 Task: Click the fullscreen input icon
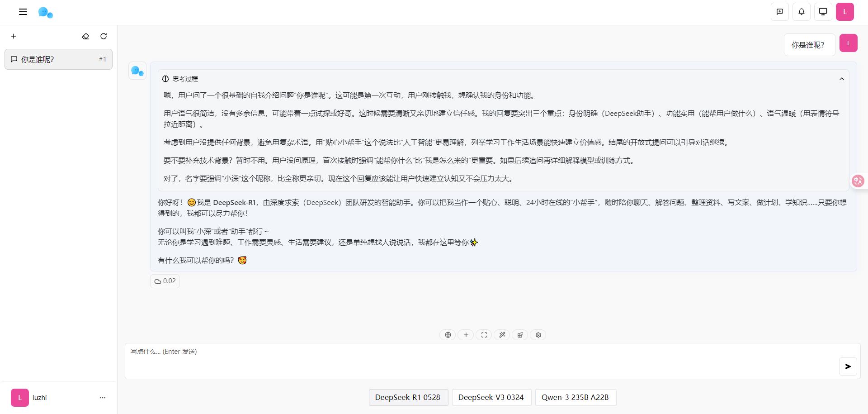[484, 335]
